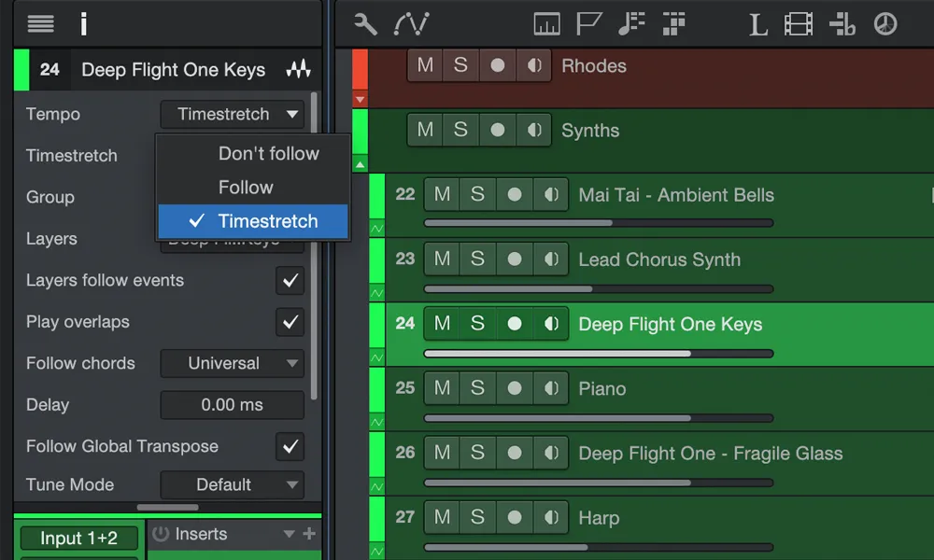Open the Tune Mode Default dropdown

pyautogui.click(x=233, y=484)
